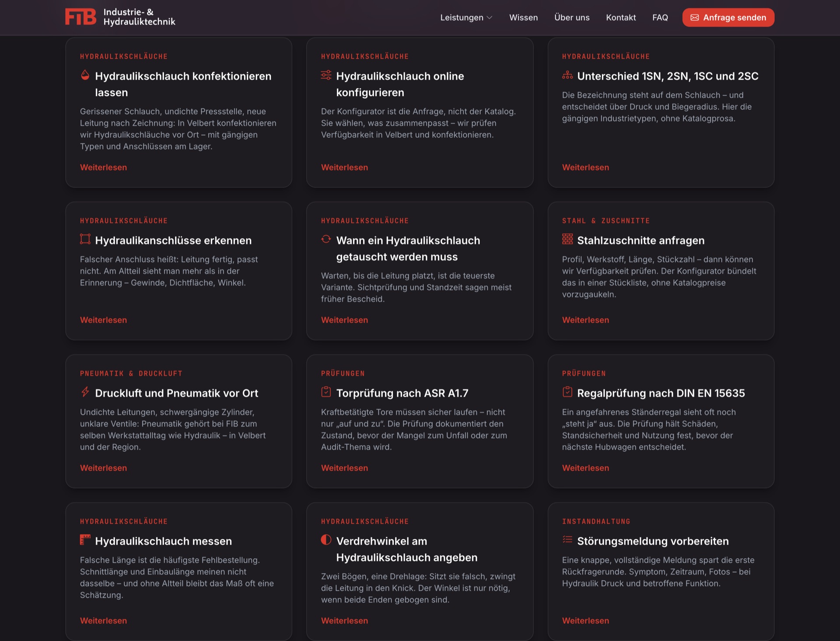Click half-circle icon beside Verdrehwinkel am Hydraulikschlauch
Image resolution: width=840 pixels, height=641 pixels.
pos(326,540)
